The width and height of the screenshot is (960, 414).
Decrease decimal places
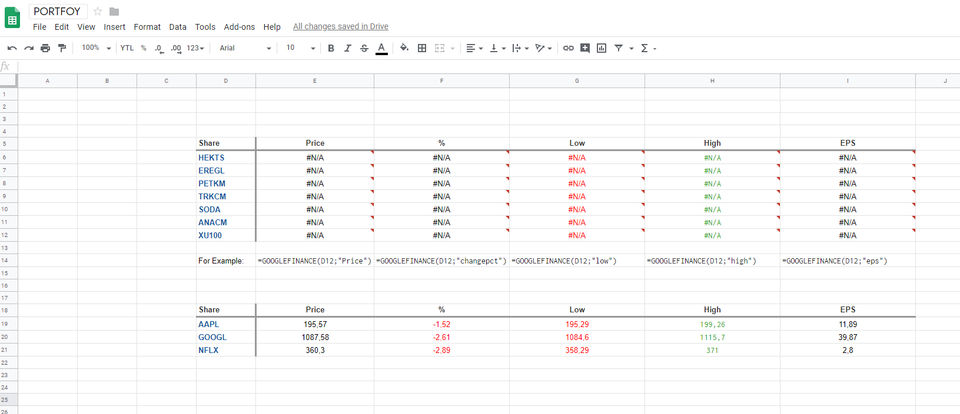pyautogui.click(x=160, y=48)
